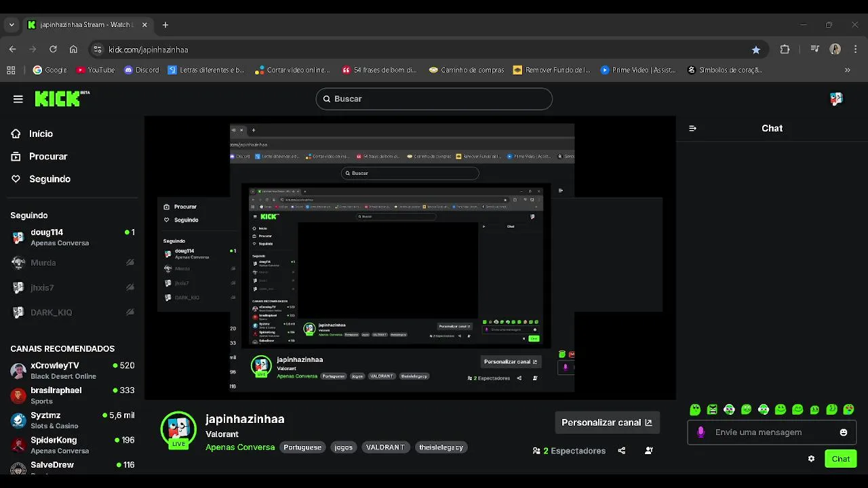This screenshot has width=868, height=488.
Task: Click the 2 Espectadores viewer count
Action: (x=569, y=451)
